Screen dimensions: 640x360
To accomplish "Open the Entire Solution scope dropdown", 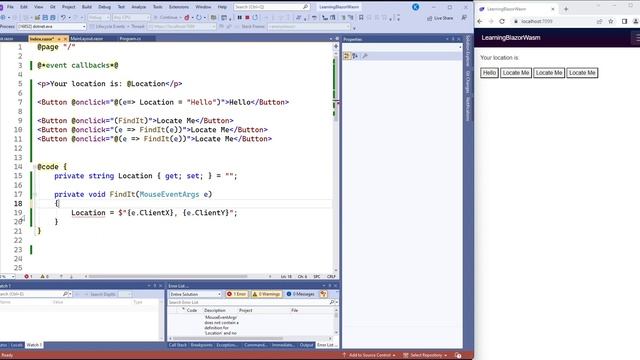I will (x=195, y=294).
